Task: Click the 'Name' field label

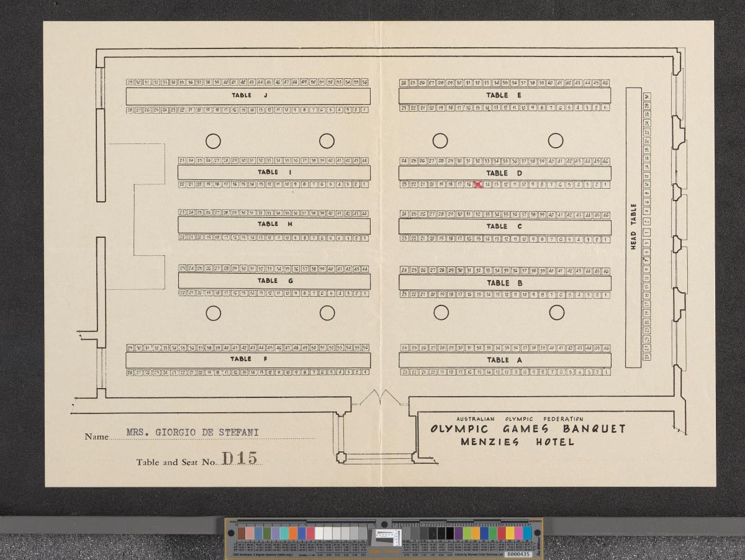Action: (96, 437)
